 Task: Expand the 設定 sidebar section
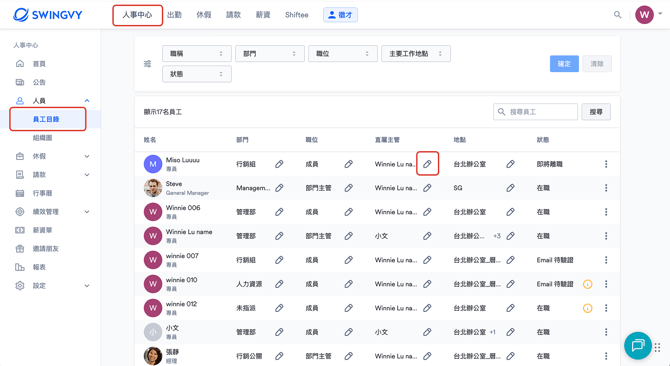(87, 286)
